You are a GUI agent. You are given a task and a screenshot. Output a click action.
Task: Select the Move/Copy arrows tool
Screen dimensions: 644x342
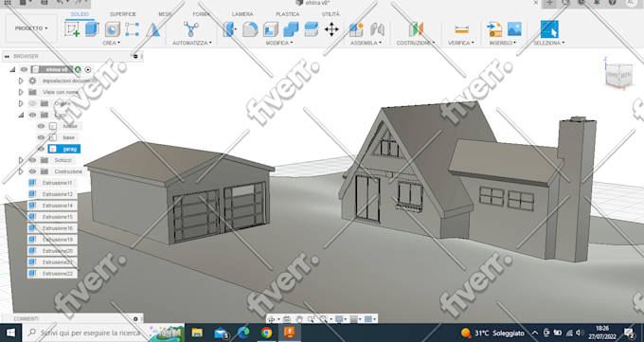[x=331, y=29]
